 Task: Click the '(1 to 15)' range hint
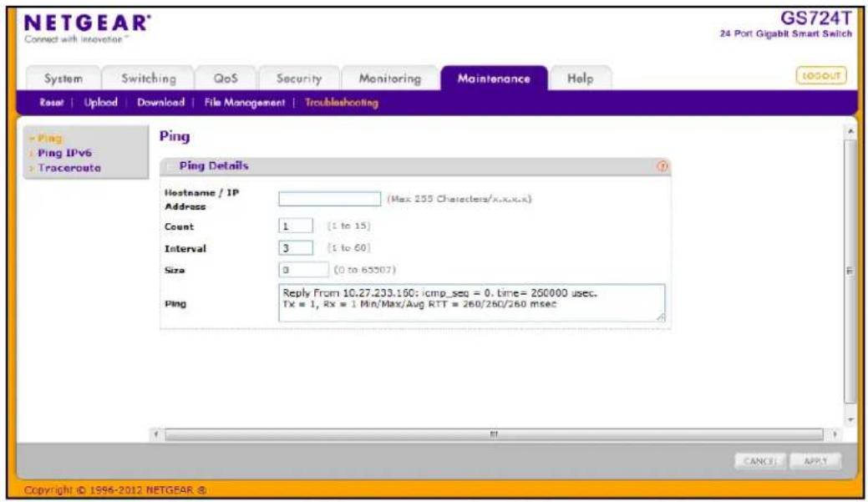point(348,226)
